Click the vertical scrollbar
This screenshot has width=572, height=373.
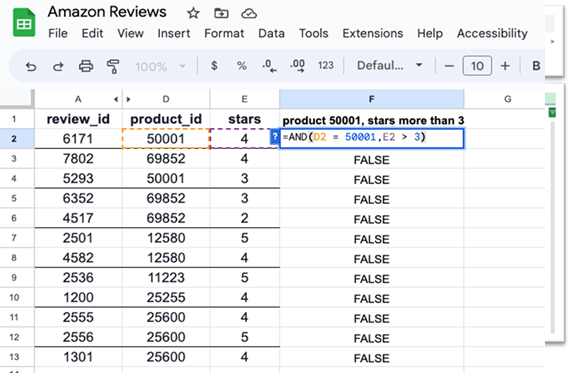pos(553,226)
